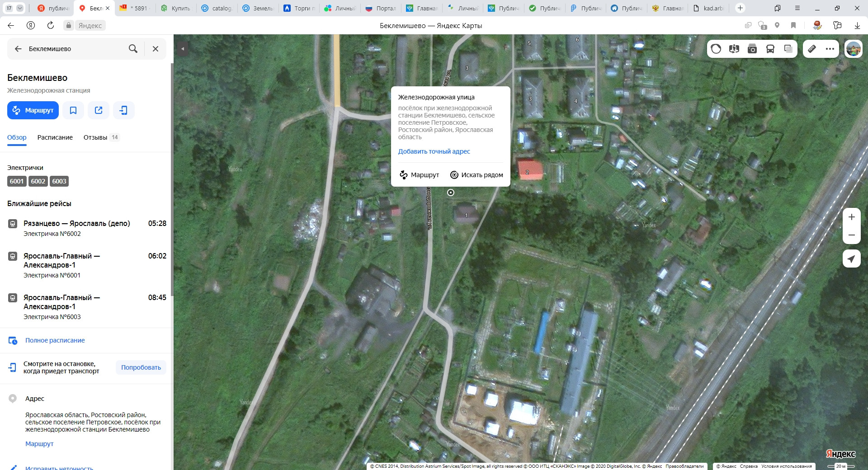The image size is (868, 470).
Task: Zoom out the map with minus button
Action: pyautogui.click(x=852, y=235)
